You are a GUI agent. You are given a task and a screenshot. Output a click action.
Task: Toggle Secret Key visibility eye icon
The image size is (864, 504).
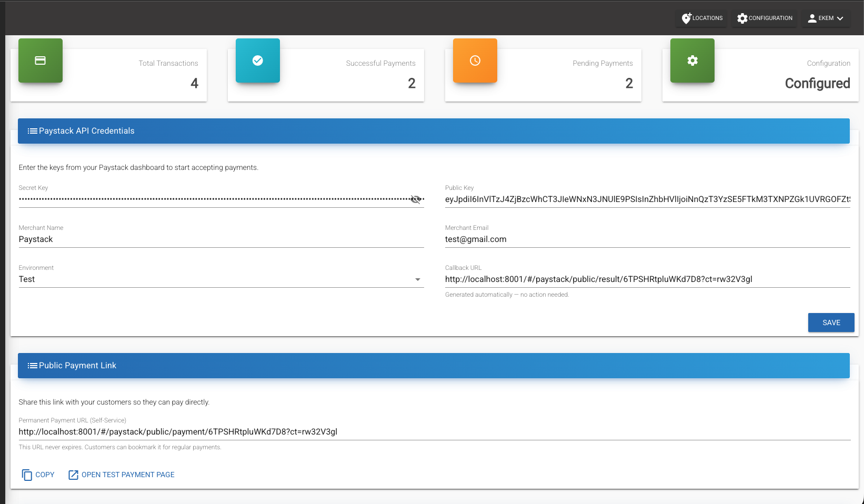[416, 199]
